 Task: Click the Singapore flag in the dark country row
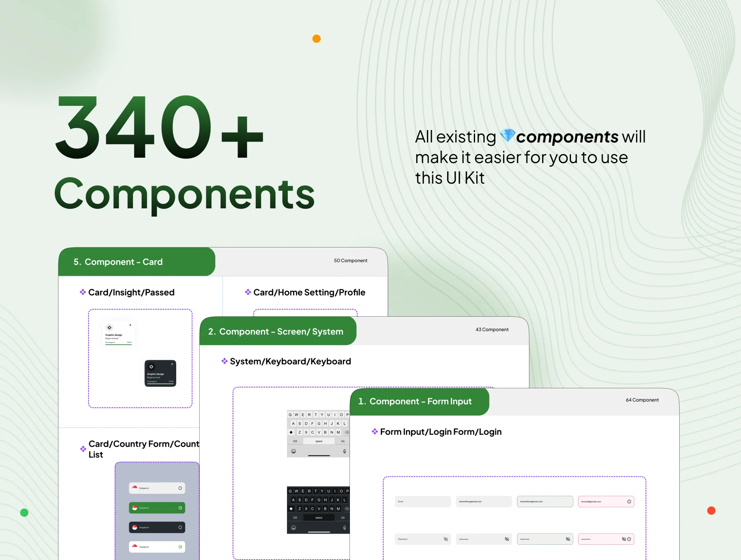(135, 527)
